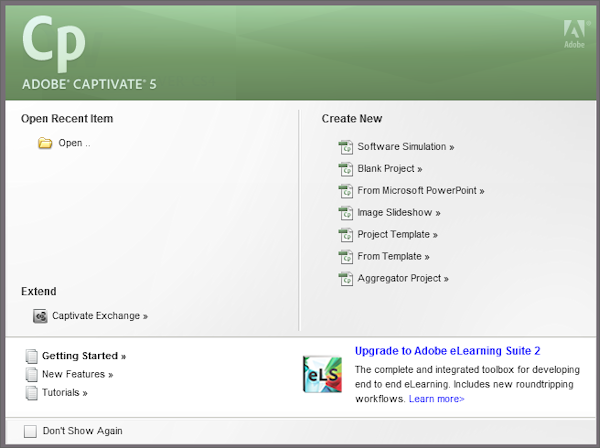Click the From Microsoft PowerPoint icon
This screenshot has width=600, height=448.
coord(347,191)
